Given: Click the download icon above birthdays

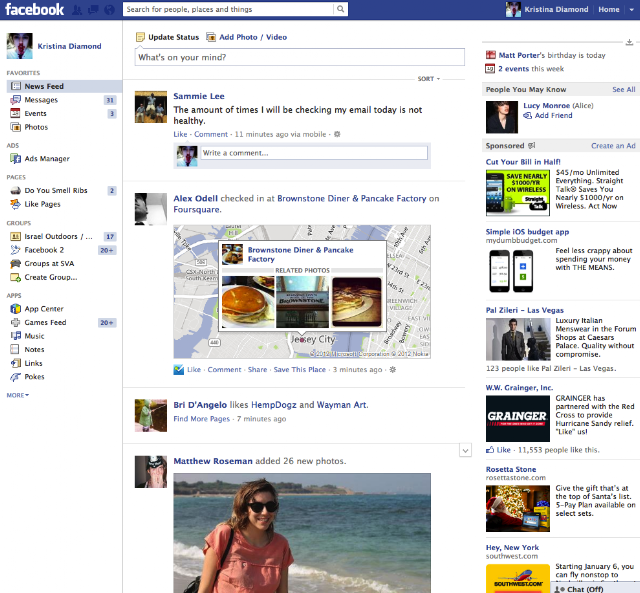Looking at the screenshot, I should [x=629, y=42].
